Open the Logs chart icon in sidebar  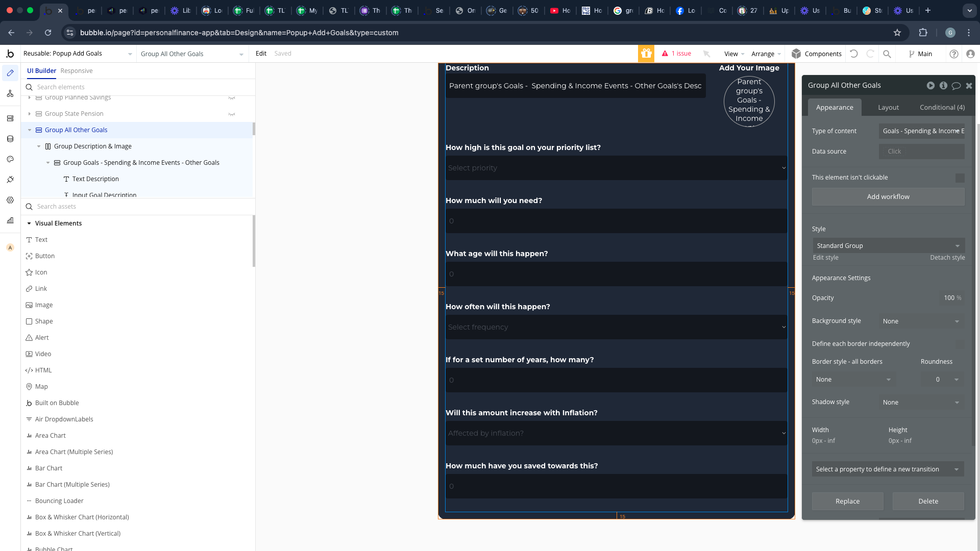(10, 220)
